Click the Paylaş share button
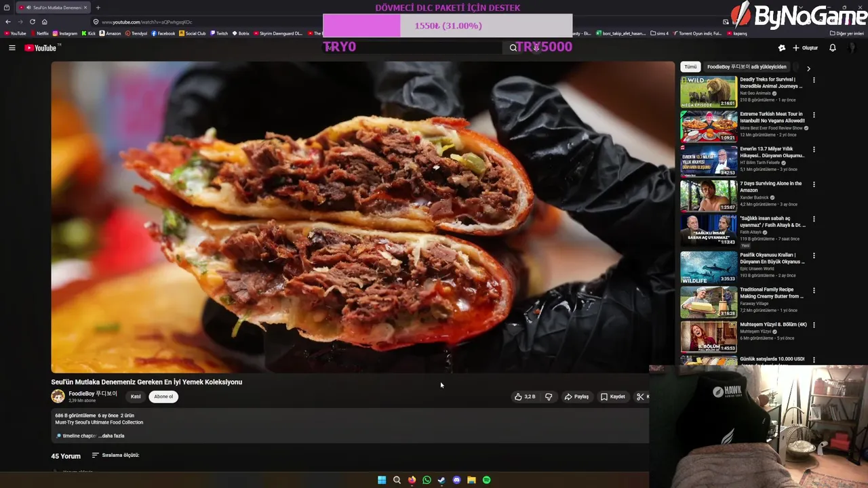868x488 pixels. coord(577,396)
